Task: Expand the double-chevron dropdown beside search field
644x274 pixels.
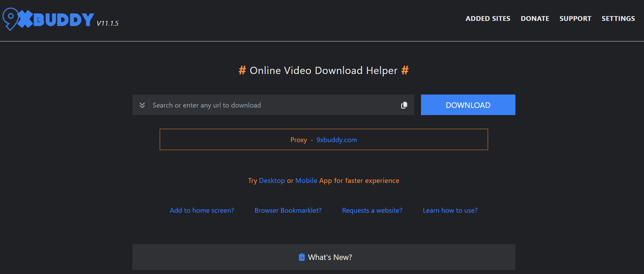Action: (x=142, y=105)
